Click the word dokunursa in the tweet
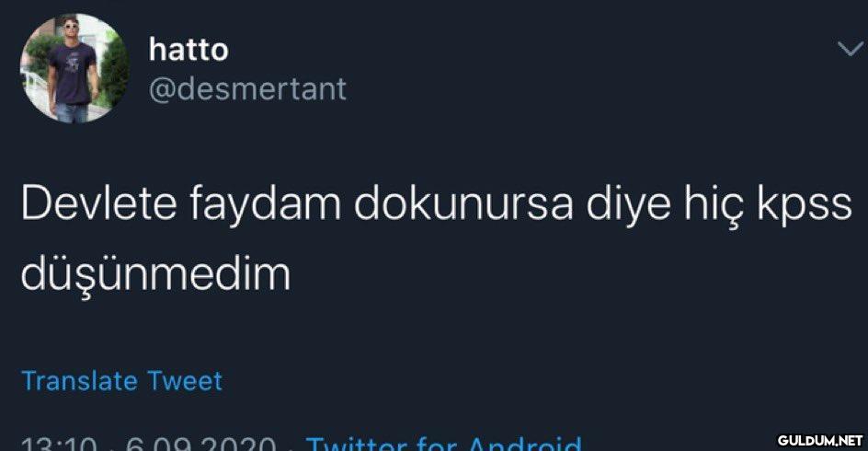The image size is (868, 451). pos(463,204)
